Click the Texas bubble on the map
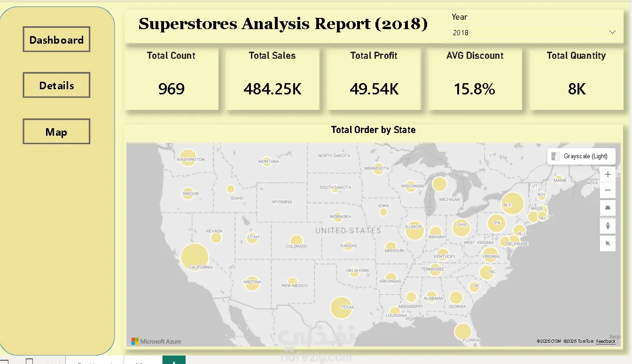The width and height of the screenshot is (632, 364). 342,308
